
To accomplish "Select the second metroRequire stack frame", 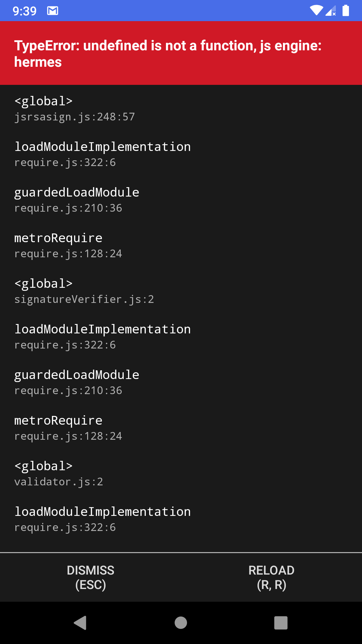I will click(x=181, y=428).
